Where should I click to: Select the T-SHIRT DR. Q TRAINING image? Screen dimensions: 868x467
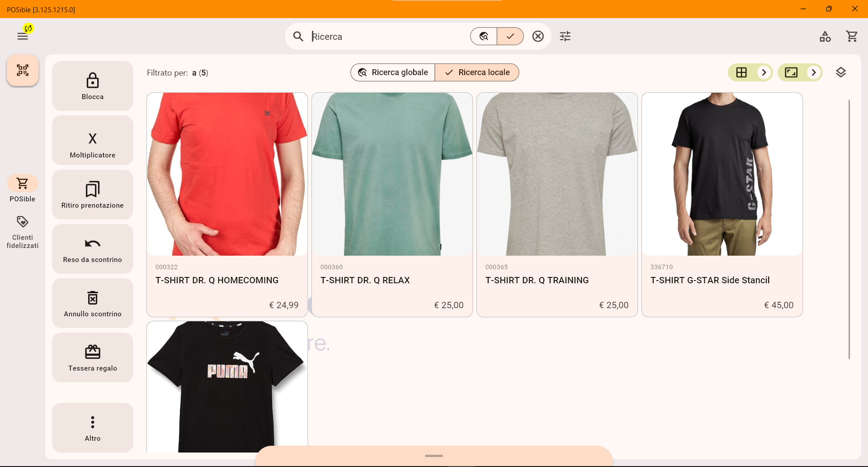[557, 174]
